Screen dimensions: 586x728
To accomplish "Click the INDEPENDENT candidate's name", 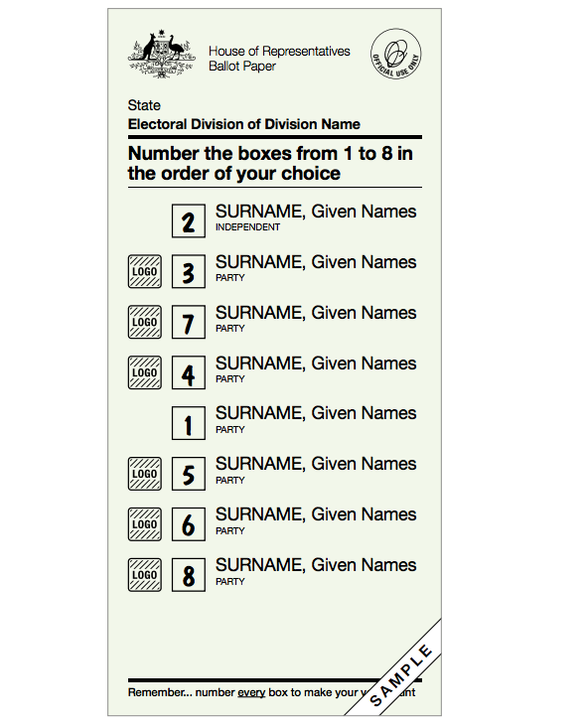I will 316,212.
